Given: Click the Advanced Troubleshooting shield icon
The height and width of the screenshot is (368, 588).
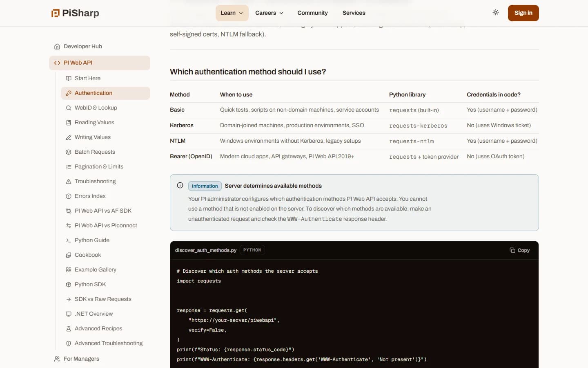Looking at the screenshot, I should (x=69, y=343).
